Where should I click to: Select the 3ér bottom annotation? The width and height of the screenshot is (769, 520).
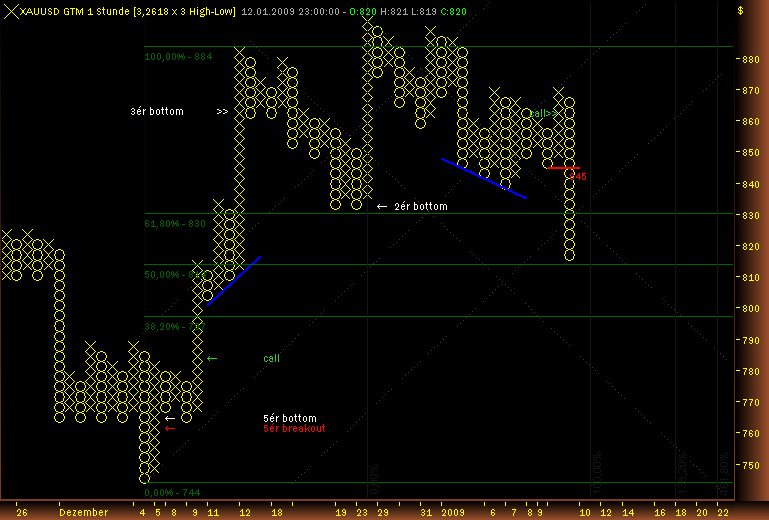click(157, 111)
